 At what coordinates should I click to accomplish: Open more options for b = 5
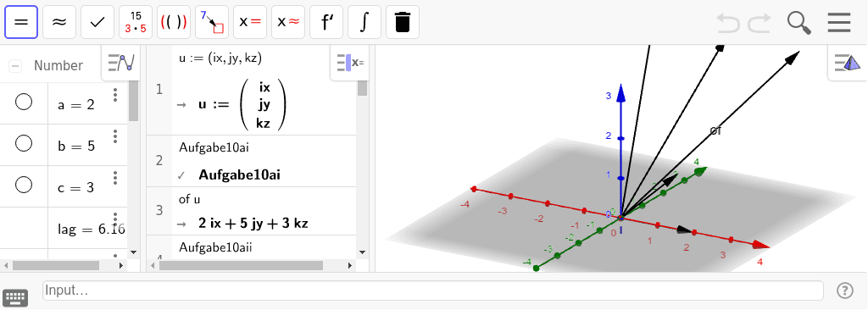click(x=115, y=136)
